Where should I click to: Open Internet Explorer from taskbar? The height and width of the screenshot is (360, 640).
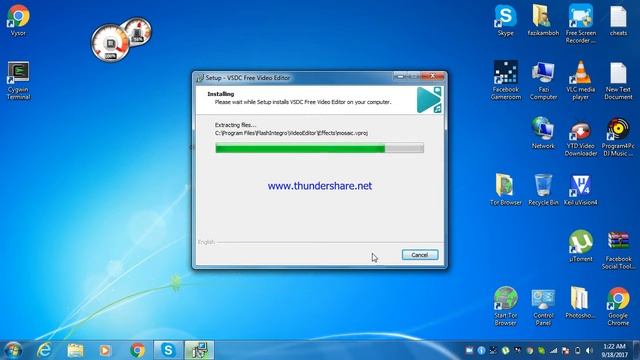44,350
